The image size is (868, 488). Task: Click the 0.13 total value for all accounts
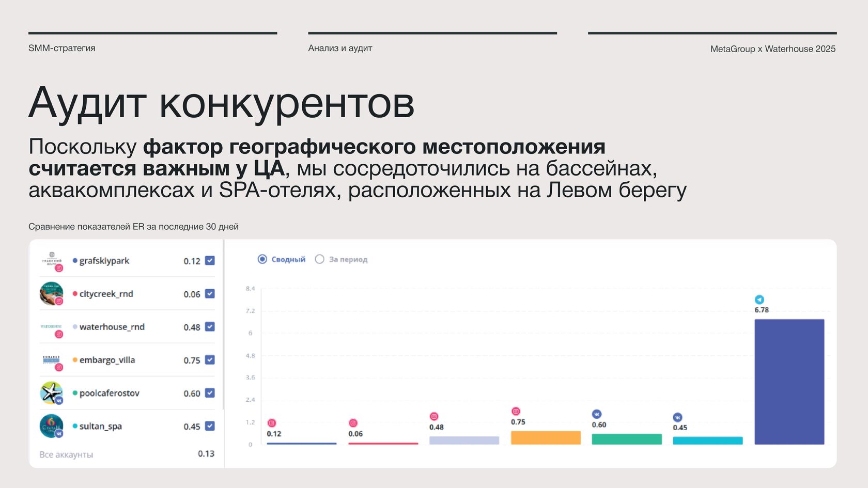206,453
